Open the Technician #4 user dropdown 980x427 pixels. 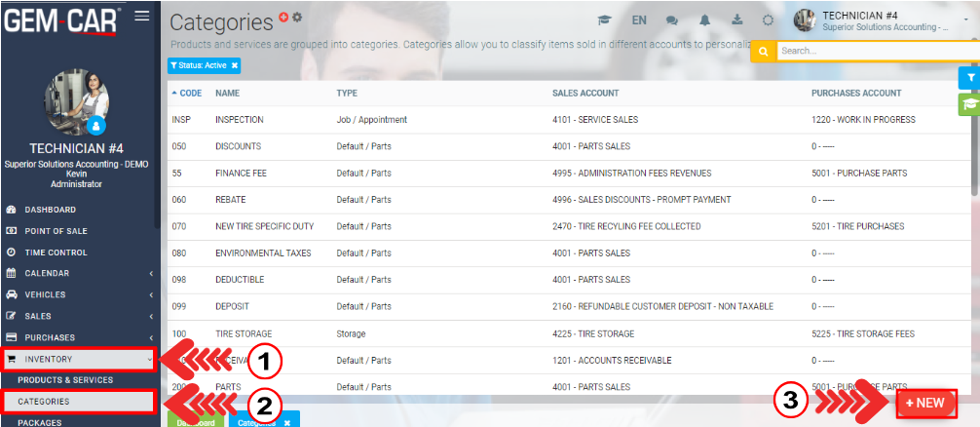pos(882,20)
